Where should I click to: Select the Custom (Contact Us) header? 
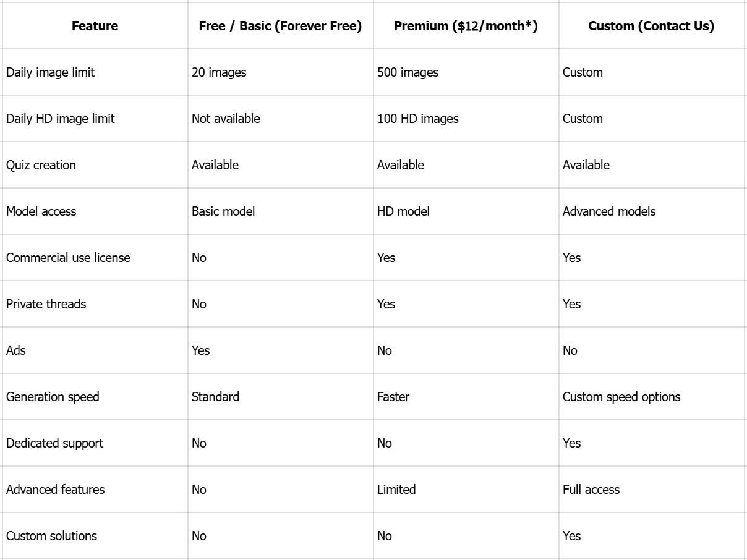point(651,26)
